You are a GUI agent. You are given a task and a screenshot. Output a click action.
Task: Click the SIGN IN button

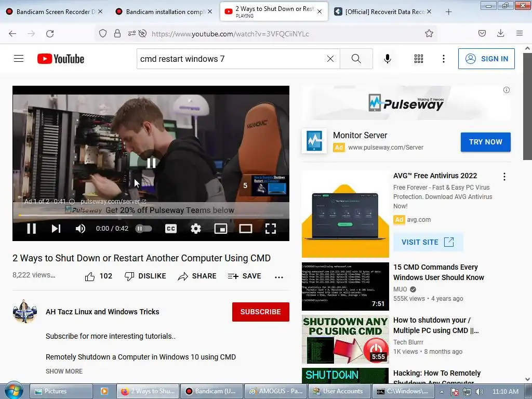tap(486, 59)
